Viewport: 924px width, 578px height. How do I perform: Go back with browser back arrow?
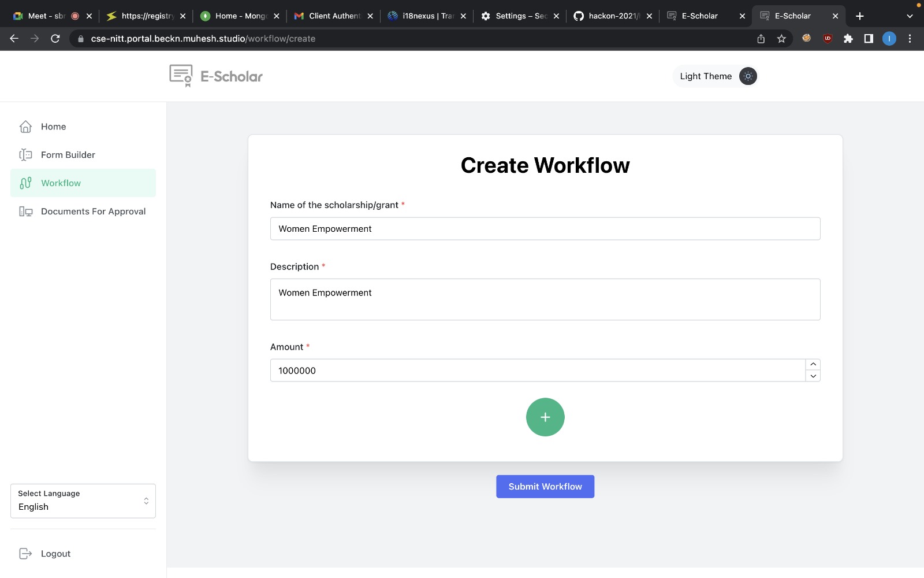(14, 39)
